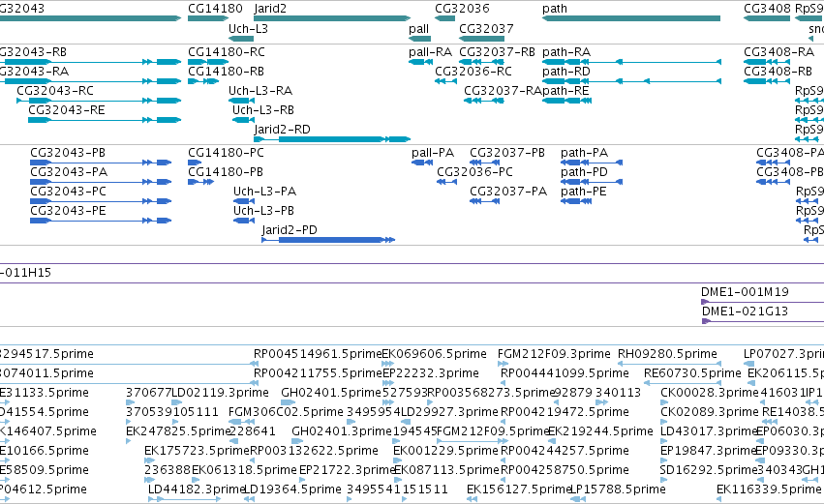824x504 pixels.
Task: Open the EP22232.3prime EST
Action: [430, 373]
